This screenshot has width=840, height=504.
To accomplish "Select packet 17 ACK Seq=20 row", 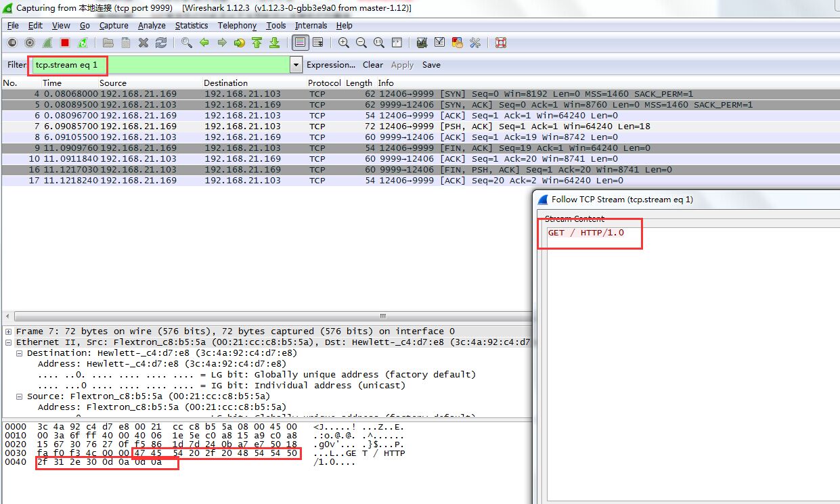I will click(420, 181).
